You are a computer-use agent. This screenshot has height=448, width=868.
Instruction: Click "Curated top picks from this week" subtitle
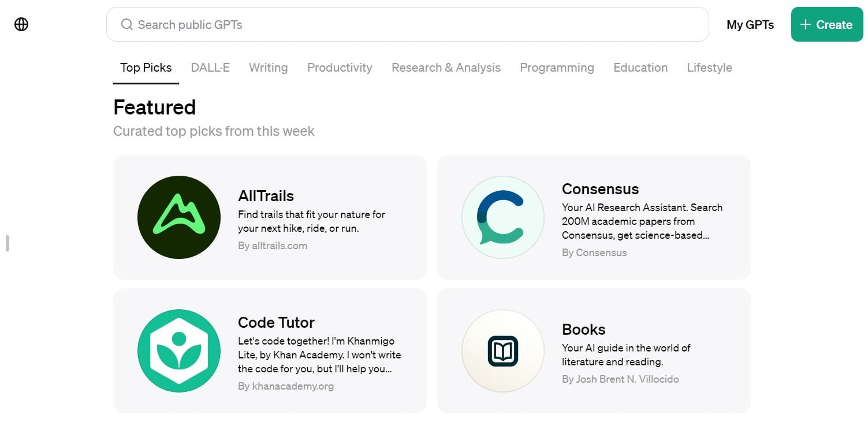[x=214, y=131]
